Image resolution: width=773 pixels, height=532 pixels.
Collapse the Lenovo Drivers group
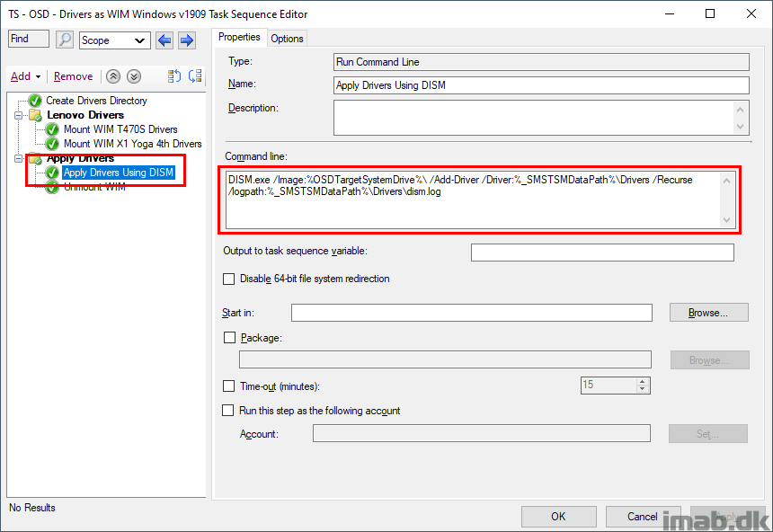pos(18,115)
